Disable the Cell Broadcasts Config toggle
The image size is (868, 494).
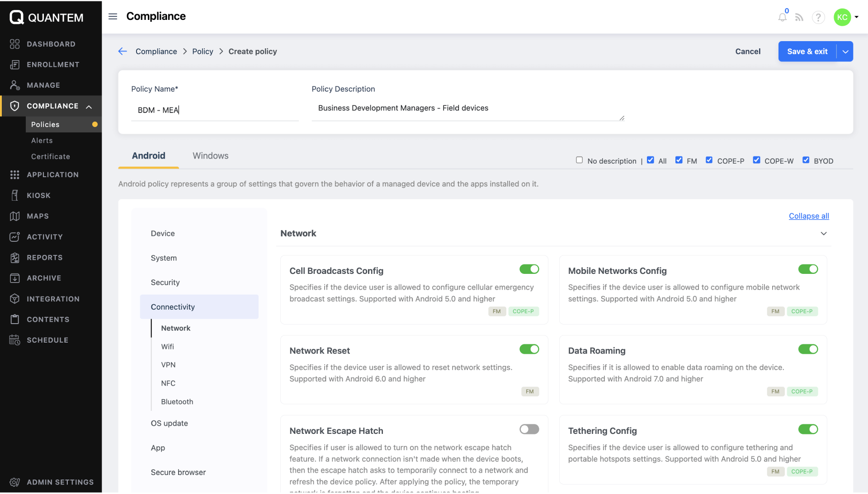[529, 269]
